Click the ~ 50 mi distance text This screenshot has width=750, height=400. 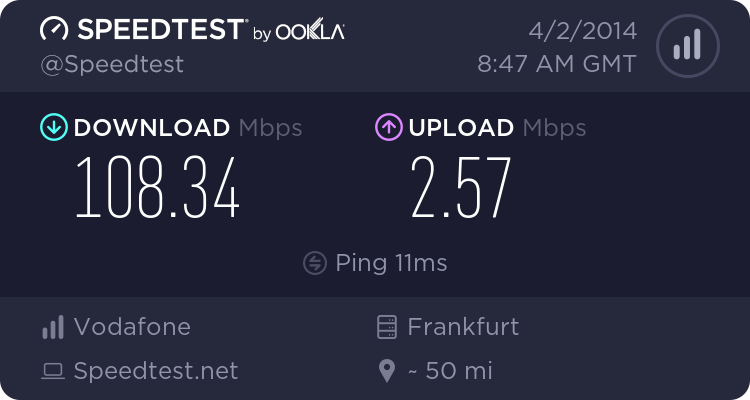click(450, 371)
